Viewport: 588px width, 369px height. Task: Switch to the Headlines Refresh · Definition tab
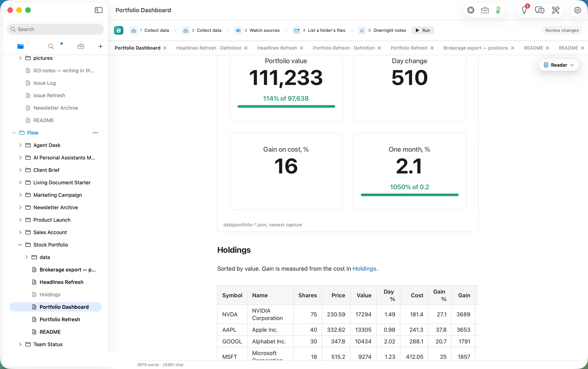pos(209,48)
